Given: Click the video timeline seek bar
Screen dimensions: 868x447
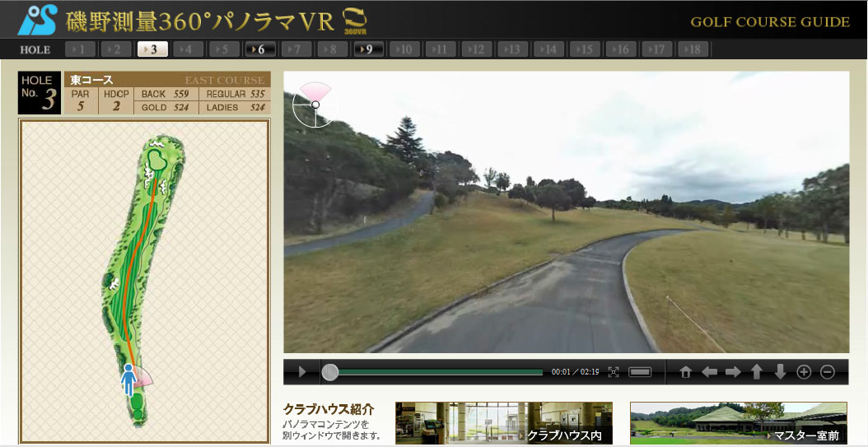Looking at the screenshot, I should (x=436, y=372).
